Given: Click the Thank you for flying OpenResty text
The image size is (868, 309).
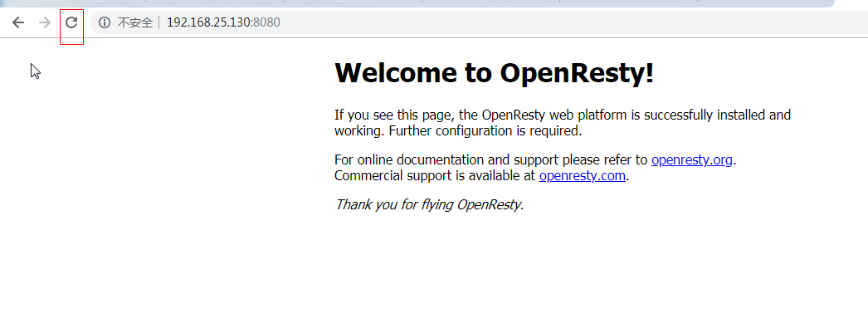Looking at the screenshot, I should [429, 204].
